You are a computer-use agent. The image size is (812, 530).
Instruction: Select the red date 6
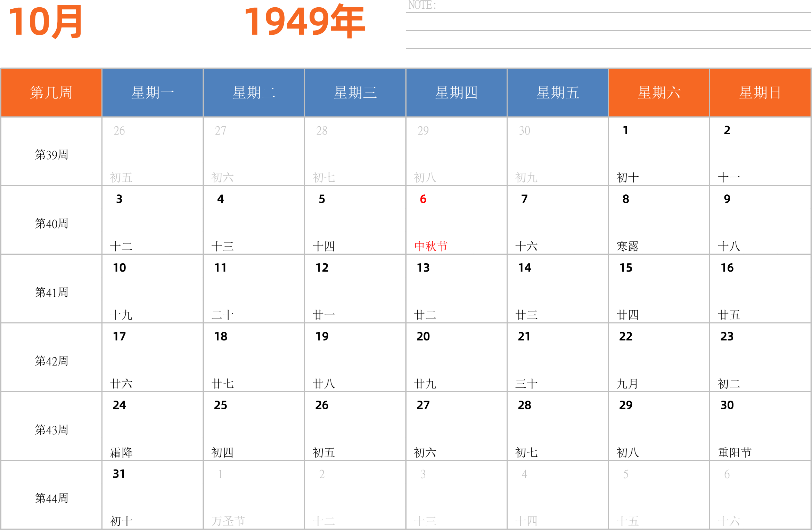(423, 199)
